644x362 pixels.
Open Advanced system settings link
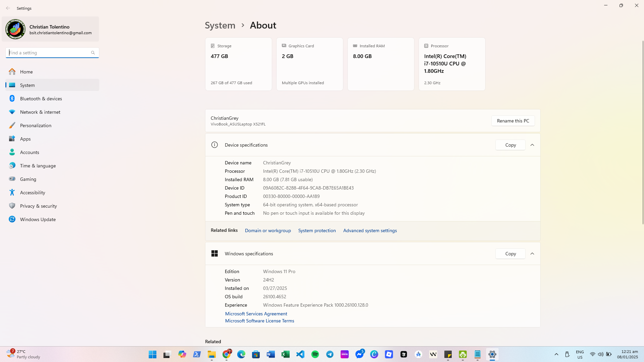370,230
